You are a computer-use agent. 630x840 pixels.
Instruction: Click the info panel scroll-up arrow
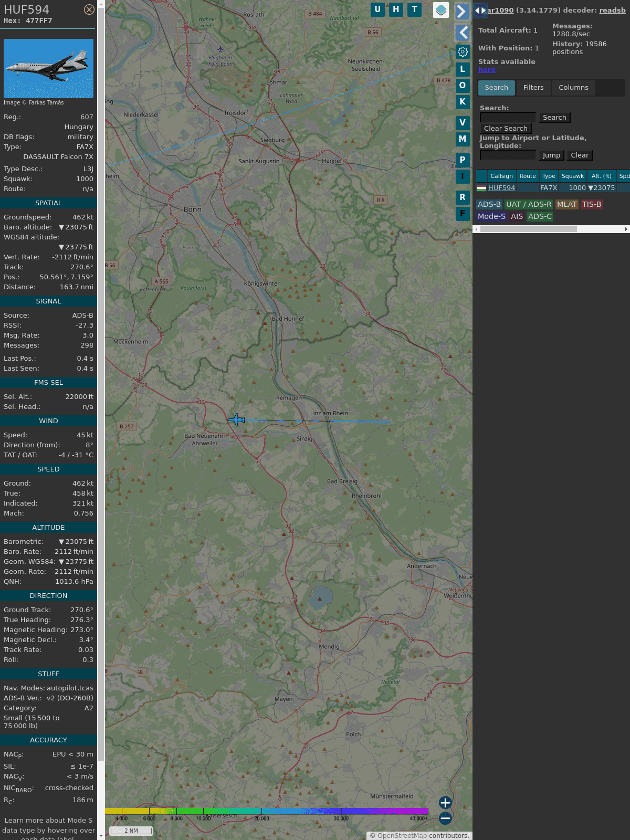pos(101,4)
